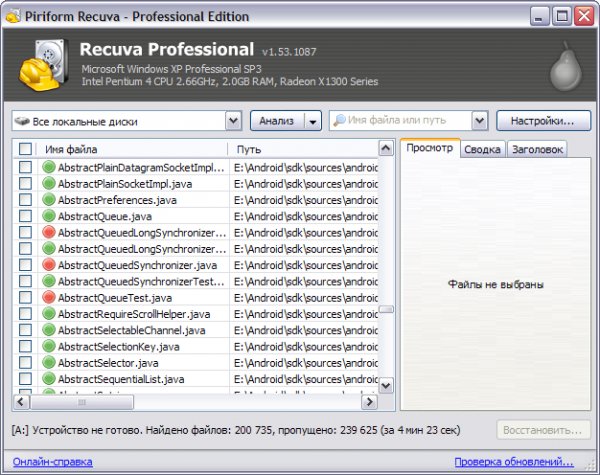Image resolution: width=600 pixels, height=475 pixels.
Task: Click the drive icon in disk selector
Action: point(22,121)
